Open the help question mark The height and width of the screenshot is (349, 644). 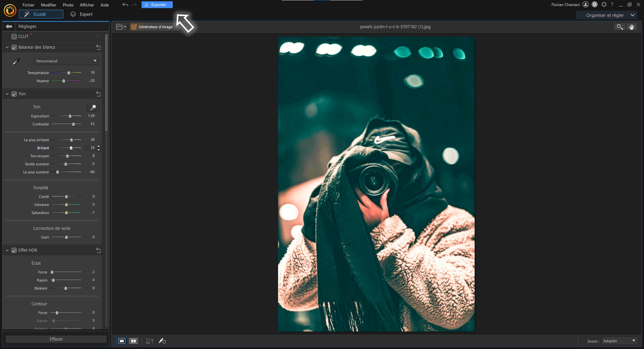point(612,5)
